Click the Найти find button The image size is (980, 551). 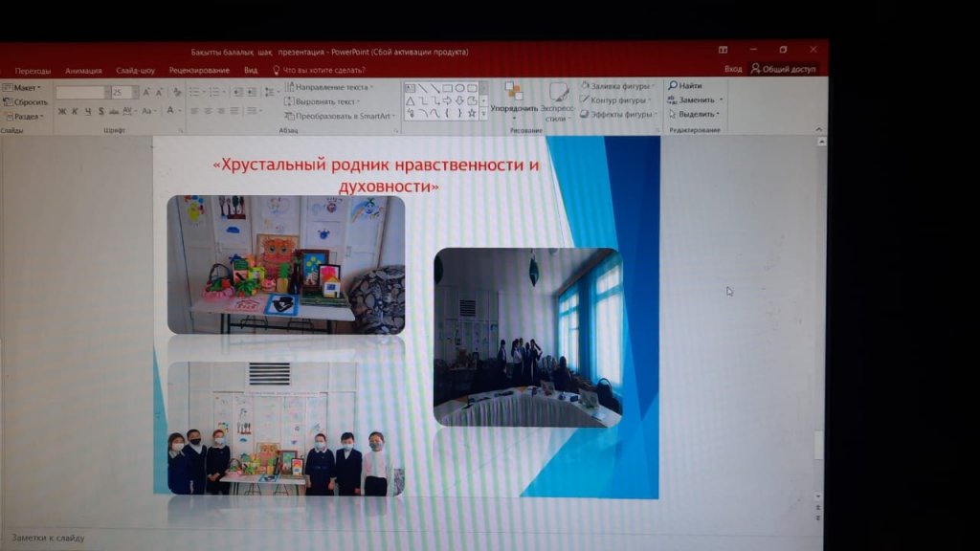685,85
